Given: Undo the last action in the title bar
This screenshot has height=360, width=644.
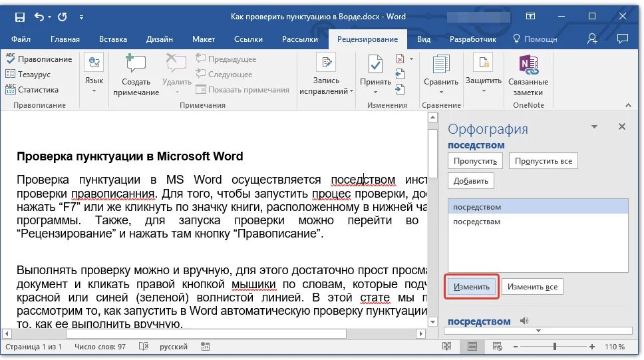Looking at the screenshot, I should [39, 17].
